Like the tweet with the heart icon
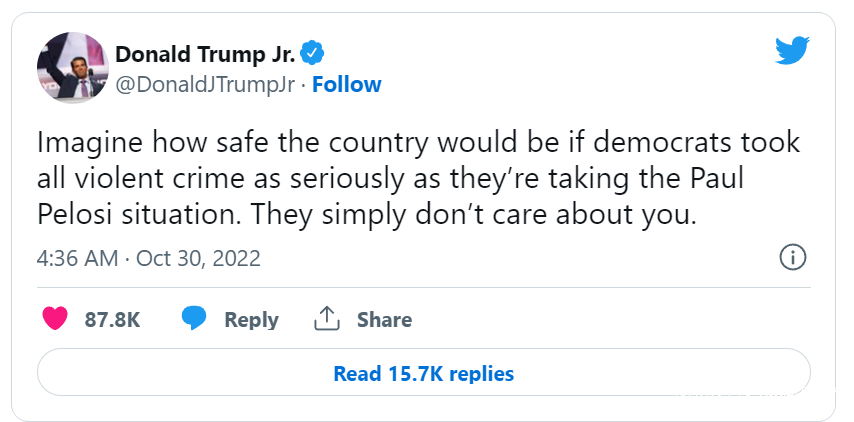This screenshot has width=854, height=422. pos(56,319)
